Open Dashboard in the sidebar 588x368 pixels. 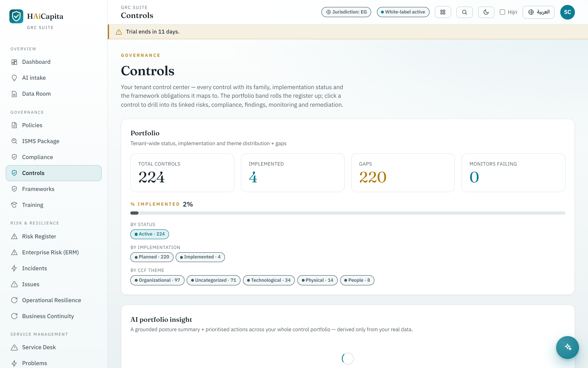click(54, 62)
